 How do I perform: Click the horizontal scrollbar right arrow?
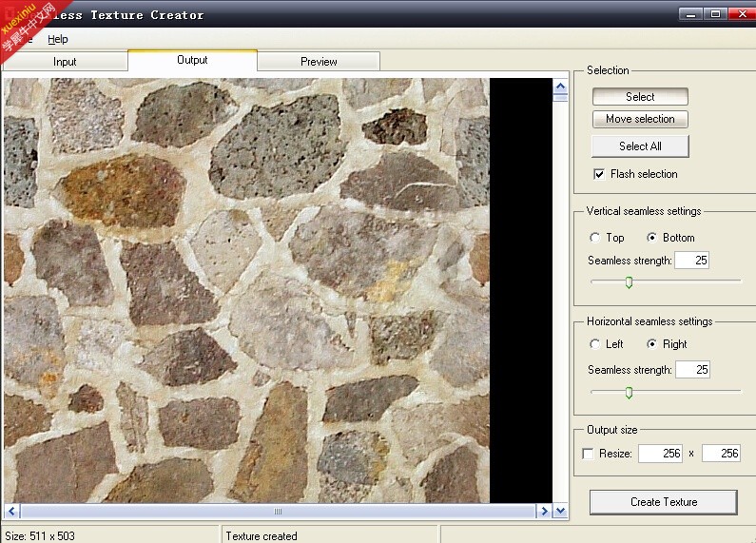[544, 511]
